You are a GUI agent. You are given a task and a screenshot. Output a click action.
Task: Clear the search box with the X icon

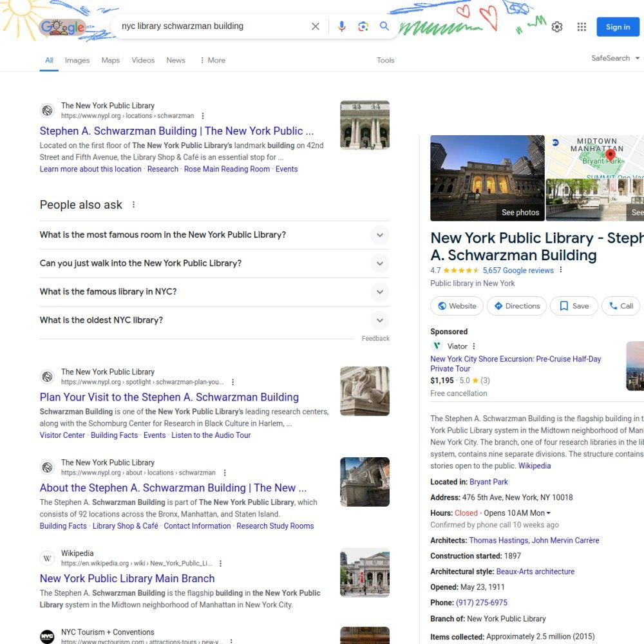coord(316,26)
